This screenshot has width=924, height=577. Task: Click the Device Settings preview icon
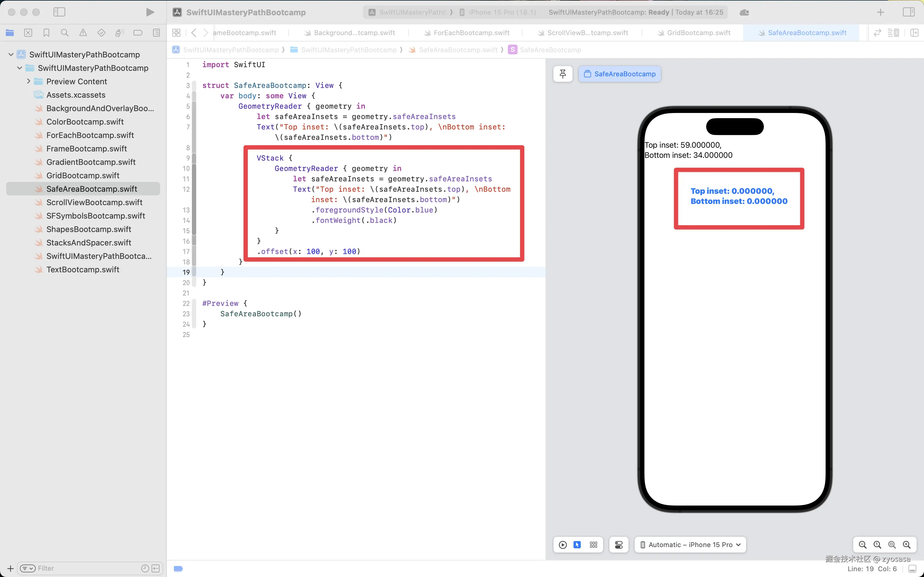coord(618,545)
